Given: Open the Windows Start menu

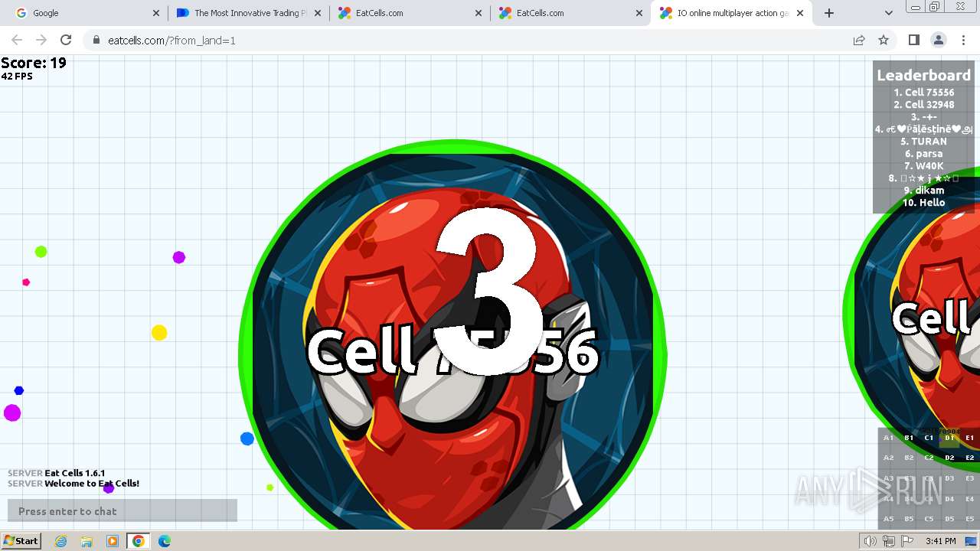Looking at the screenshot, I should point(21,541).
